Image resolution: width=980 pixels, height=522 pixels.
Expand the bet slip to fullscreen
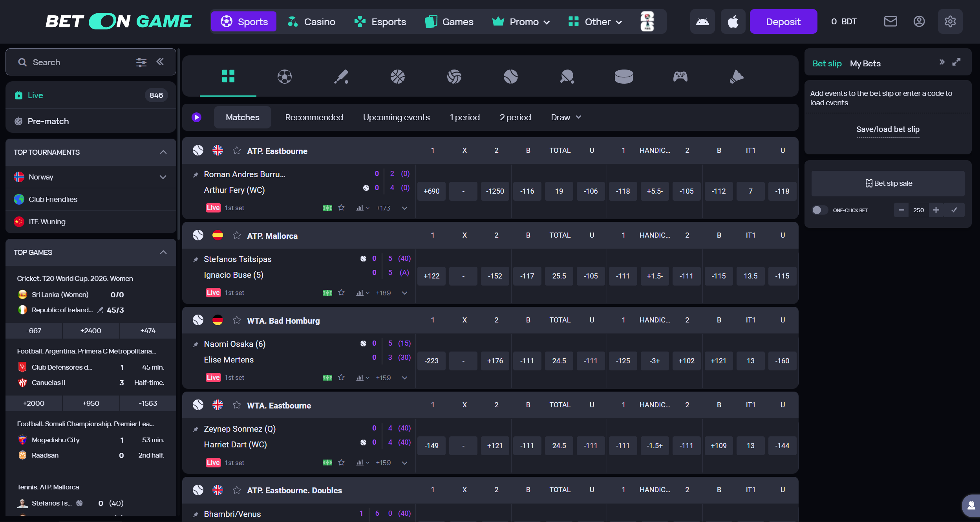tap(956, 62)
